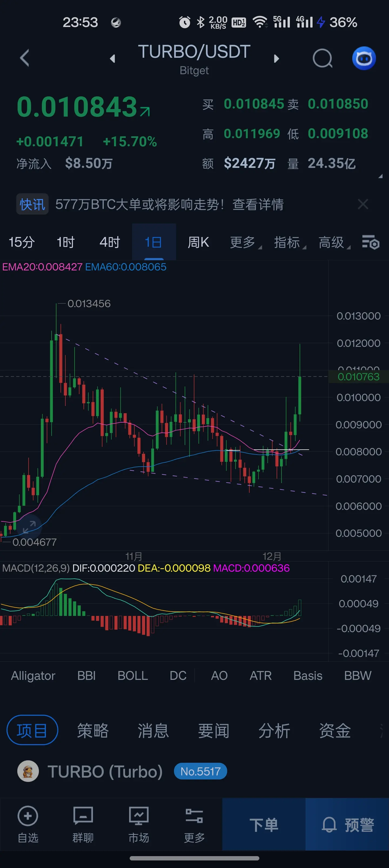Tap the TURBO (Turbo) project name
The height and width of the screenshot is (868, 389).
tap(105, 771)
